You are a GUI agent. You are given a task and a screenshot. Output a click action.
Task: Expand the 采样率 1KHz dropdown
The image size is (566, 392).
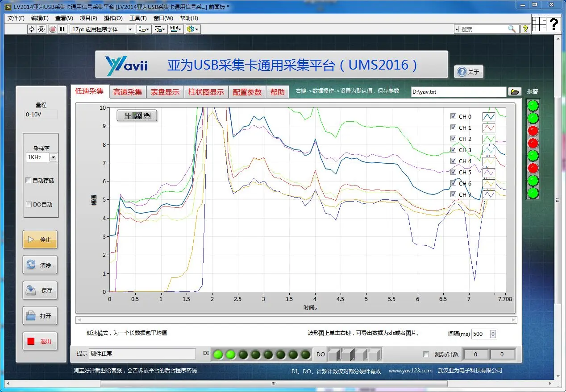(53, 157)
